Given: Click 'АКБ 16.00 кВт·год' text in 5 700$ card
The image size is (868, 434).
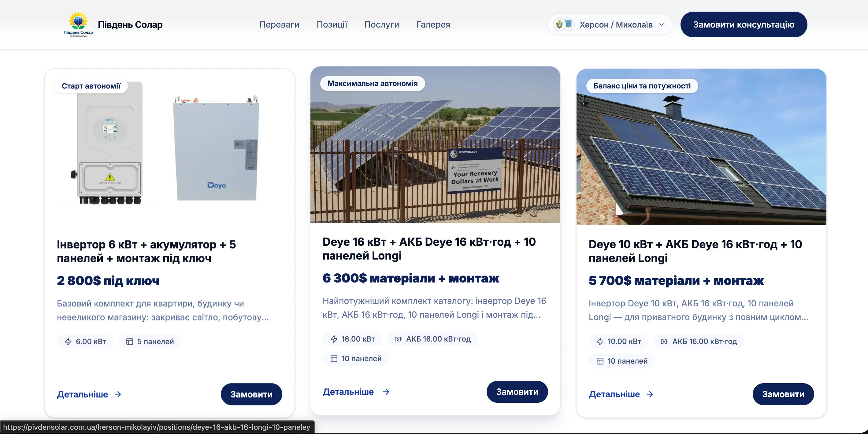Looking at the screenshot, I should click(705, 341).
